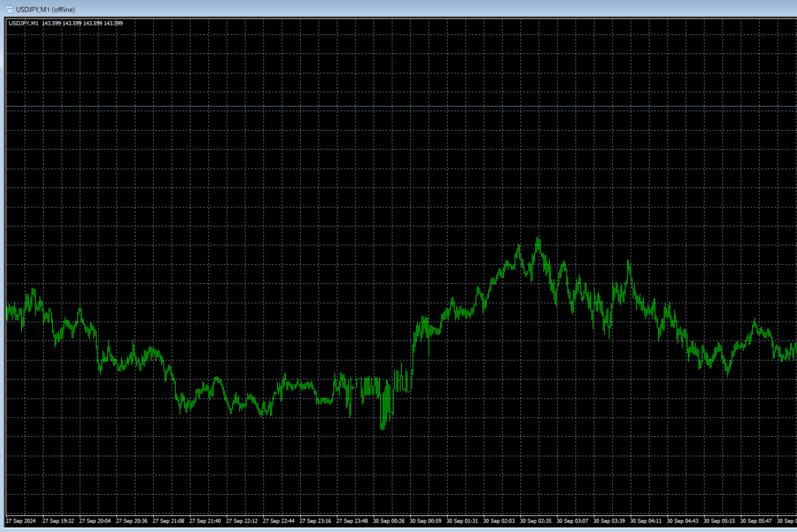Click the 27 Sep 21:08 time label
The height and width of the screenshot is (532, 797).
point(169,521)
